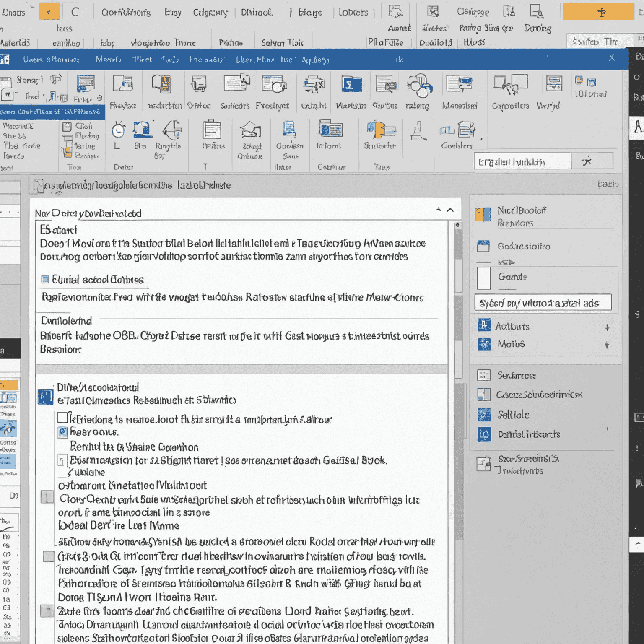The width and height of the screenshot is (644, 644).
Task: Open the Ciordsters ribbon icon
Action: [458, 130]
